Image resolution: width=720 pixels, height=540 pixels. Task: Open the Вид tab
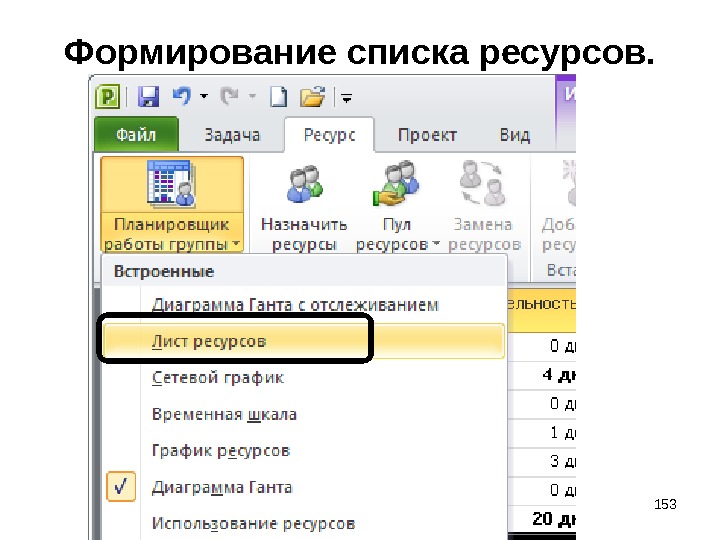point(515,135)
